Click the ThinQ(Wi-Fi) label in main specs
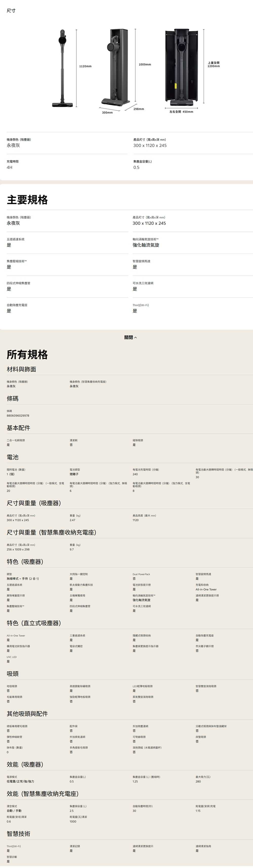Image resolution: width=253 pixels, height=868 pixels. click(140, 305)
